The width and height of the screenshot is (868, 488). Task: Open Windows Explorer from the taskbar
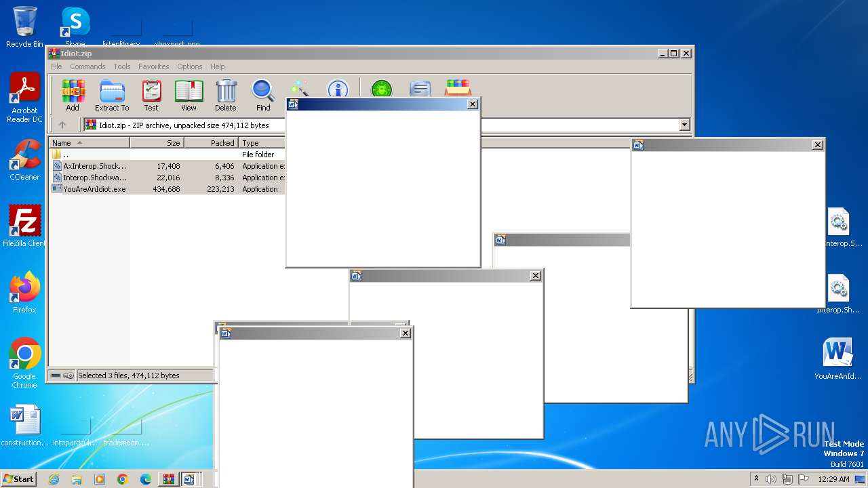[x=77, y=479]
